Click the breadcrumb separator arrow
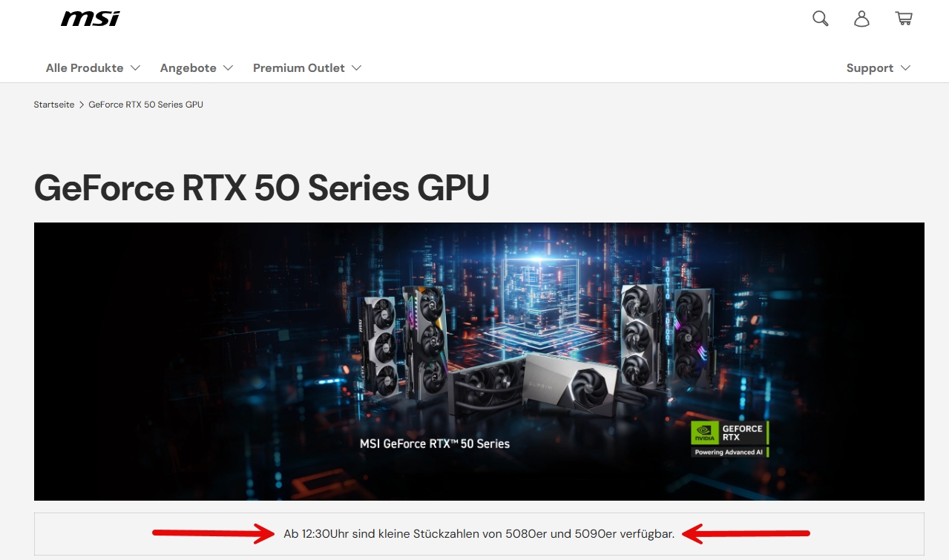This screenshot has width=949, height=560. pyautogui.click(x=82, y=105)
